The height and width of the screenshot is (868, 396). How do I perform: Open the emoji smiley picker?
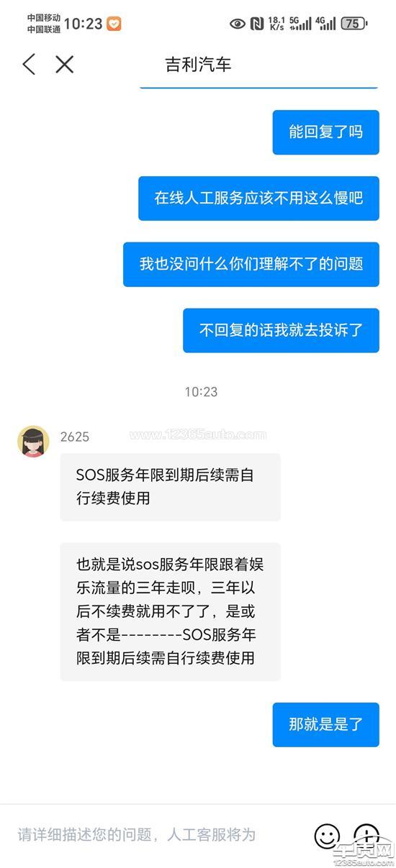click(327, 835)
